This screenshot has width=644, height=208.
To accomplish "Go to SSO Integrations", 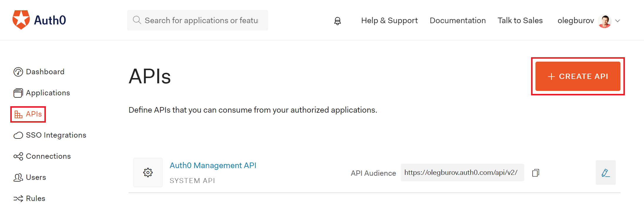I will (56, 135).
